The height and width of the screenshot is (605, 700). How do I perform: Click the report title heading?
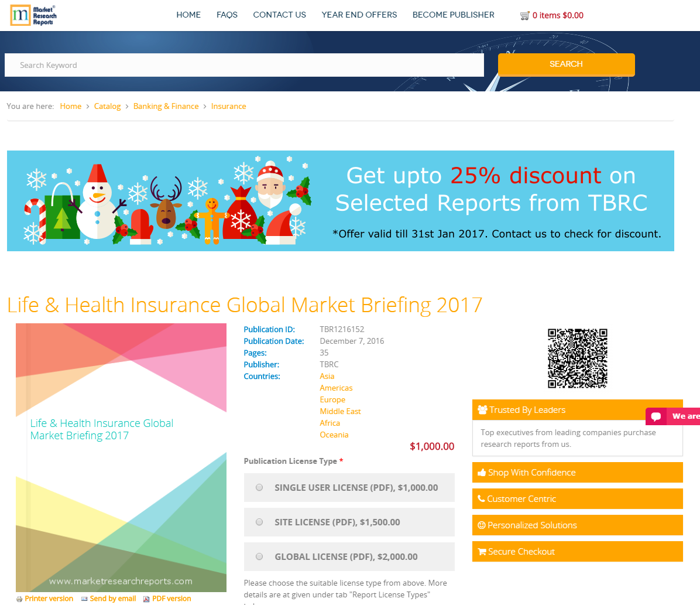(x=245, y=305)
